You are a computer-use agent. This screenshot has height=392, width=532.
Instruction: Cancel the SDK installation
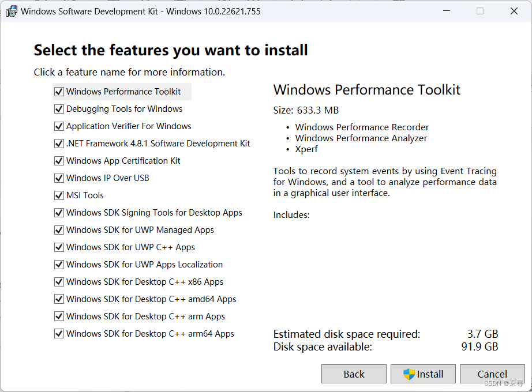pos(492,374)
